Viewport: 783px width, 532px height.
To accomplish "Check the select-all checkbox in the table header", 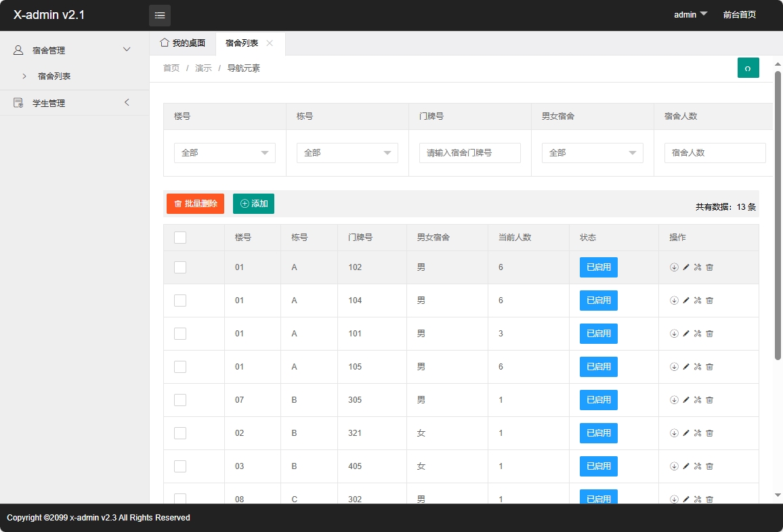I will (x=179, y=237).
